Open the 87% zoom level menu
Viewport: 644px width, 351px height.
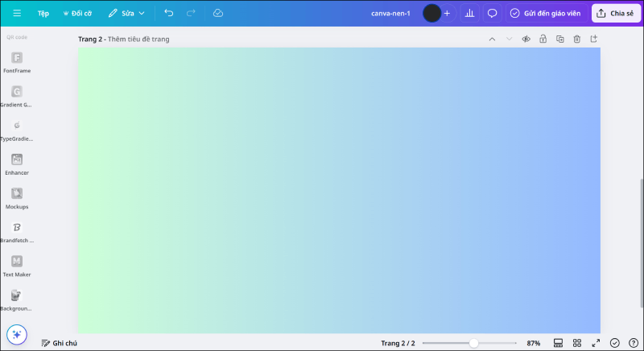coord(534,343)
